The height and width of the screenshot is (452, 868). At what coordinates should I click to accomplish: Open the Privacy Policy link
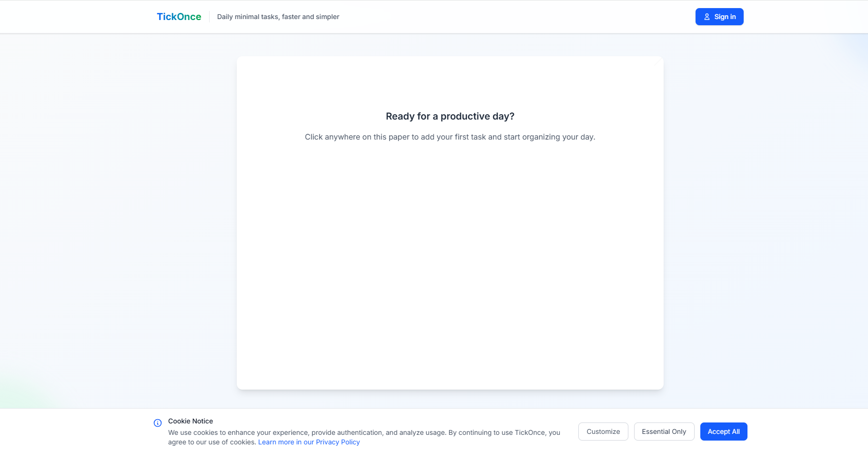click(x=309, y=442)
